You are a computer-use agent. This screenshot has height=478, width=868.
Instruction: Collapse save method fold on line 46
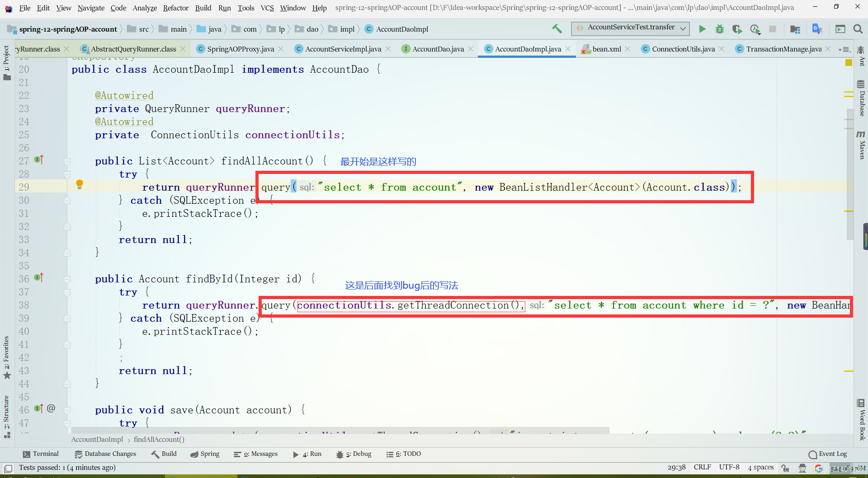(x=67, y=410)
